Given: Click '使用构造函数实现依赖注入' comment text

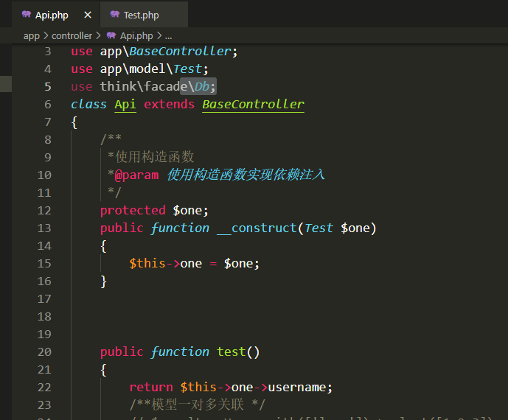Looking at the screenshot, I should coord(246,175).
